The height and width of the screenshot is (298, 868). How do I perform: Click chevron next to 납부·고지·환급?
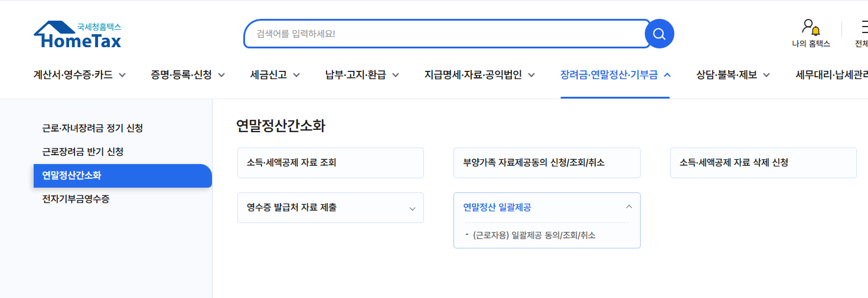[395, 75]
